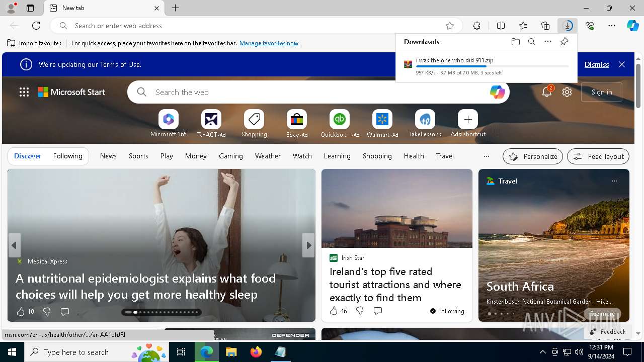Viewport: 644px width, 362px height.
Task: Like the healthy sleep article
Action: [x=25, y=312]
